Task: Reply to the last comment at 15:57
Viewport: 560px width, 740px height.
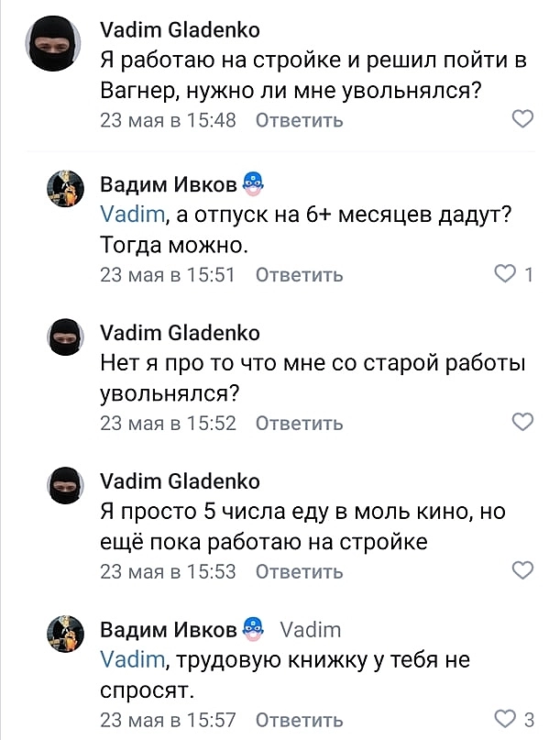Action: (299, 720)
